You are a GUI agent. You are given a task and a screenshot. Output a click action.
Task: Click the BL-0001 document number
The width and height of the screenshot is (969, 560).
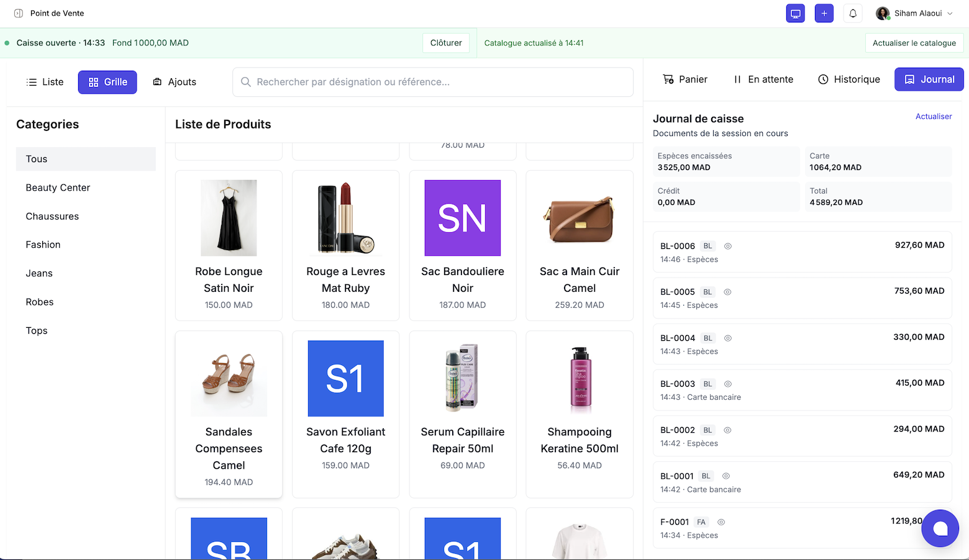point(677,476)
